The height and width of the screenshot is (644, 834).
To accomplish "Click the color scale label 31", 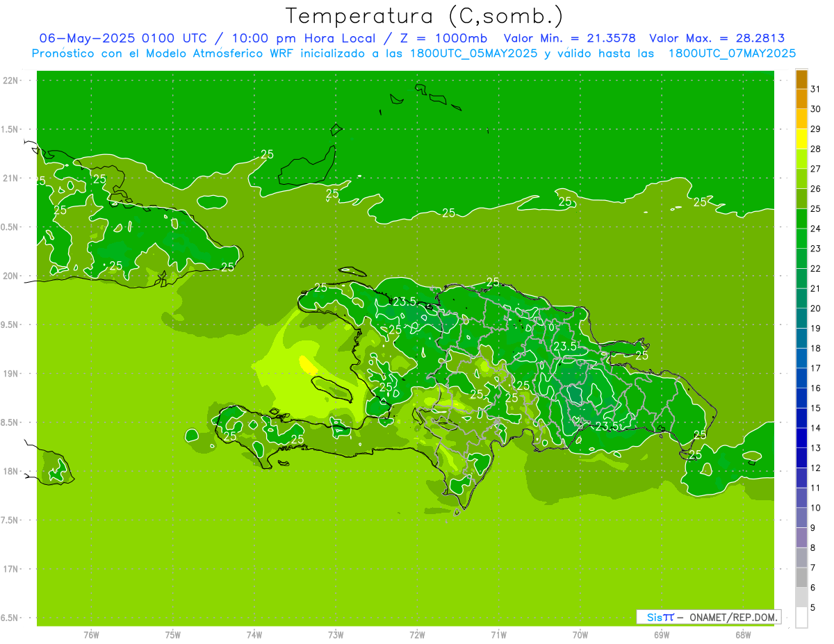I will coord(815,89).
